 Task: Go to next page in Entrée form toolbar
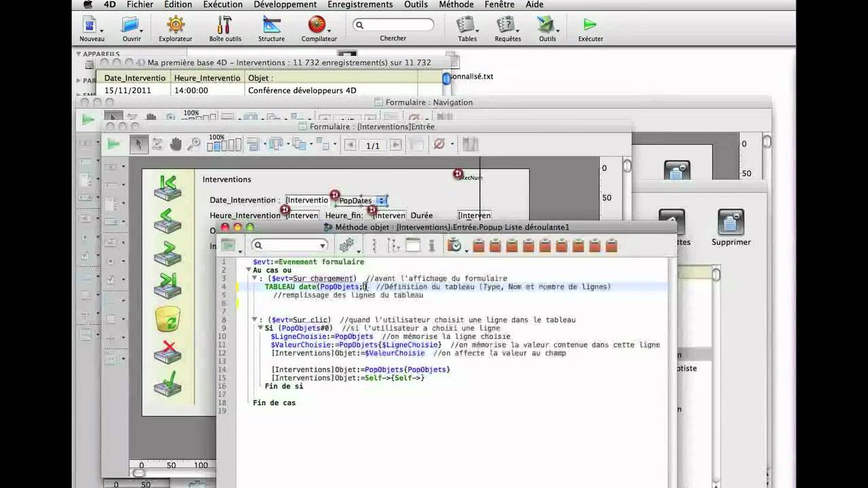[x=395, y=145]
